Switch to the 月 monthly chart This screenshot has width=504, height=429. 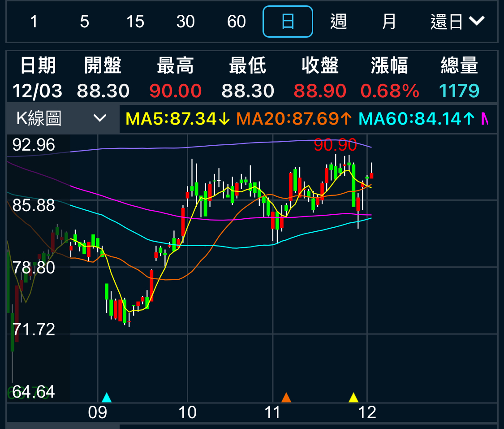click(389, 22)
